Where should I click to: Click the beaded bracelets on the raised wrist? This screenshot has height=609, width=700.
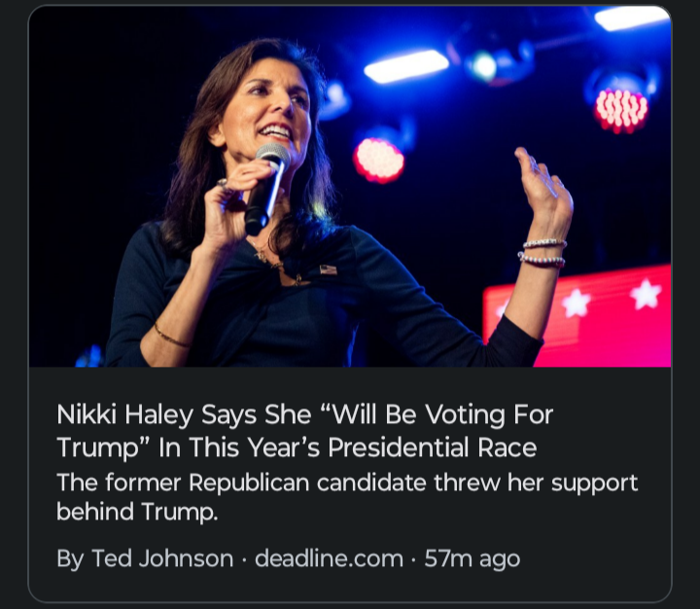(x=542, y=253)
